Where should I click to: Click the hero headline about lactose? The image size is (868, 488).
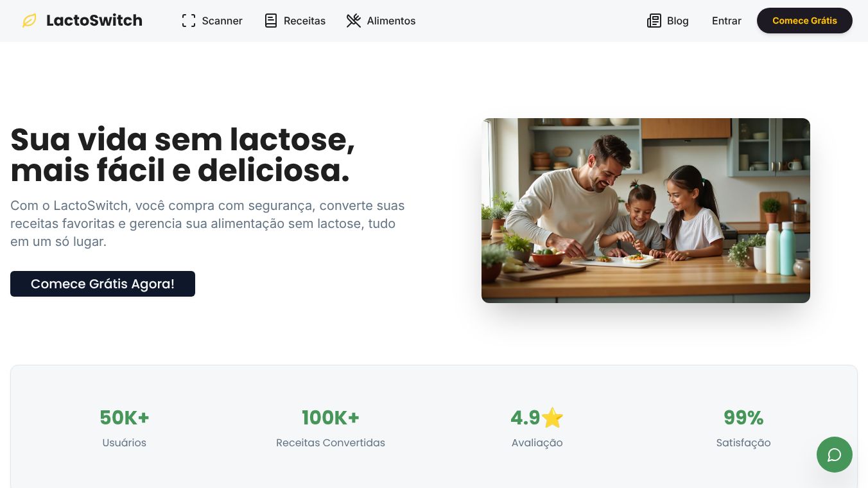click(x=183, y=155)
